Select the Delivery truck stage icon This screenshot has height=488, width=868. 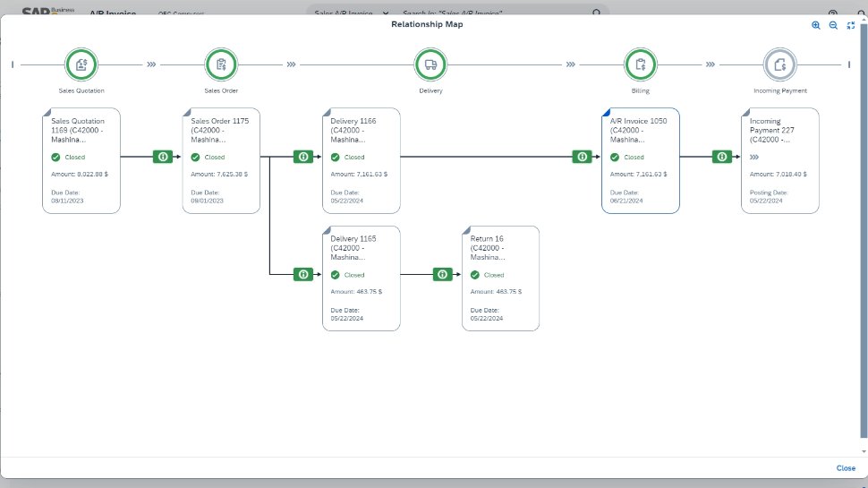tap(430, 64)
